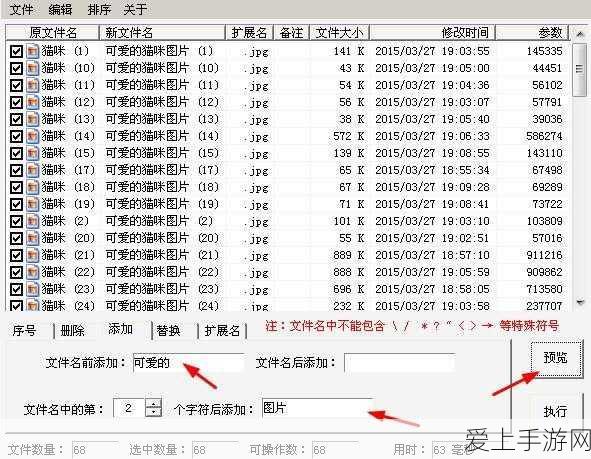591x459 pixels.
Task: Click the file icon of 猫咪 (2)
Action: 33,221
